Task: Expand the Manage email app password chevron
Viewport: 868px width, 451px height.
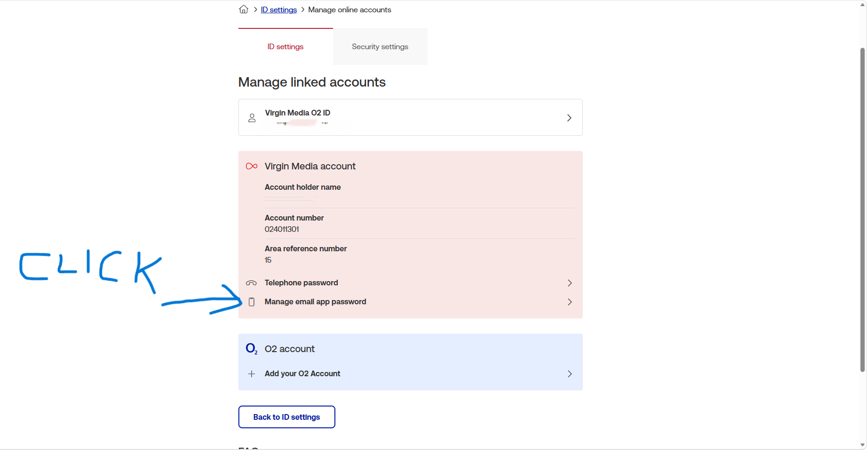Action: pos(570,302)
